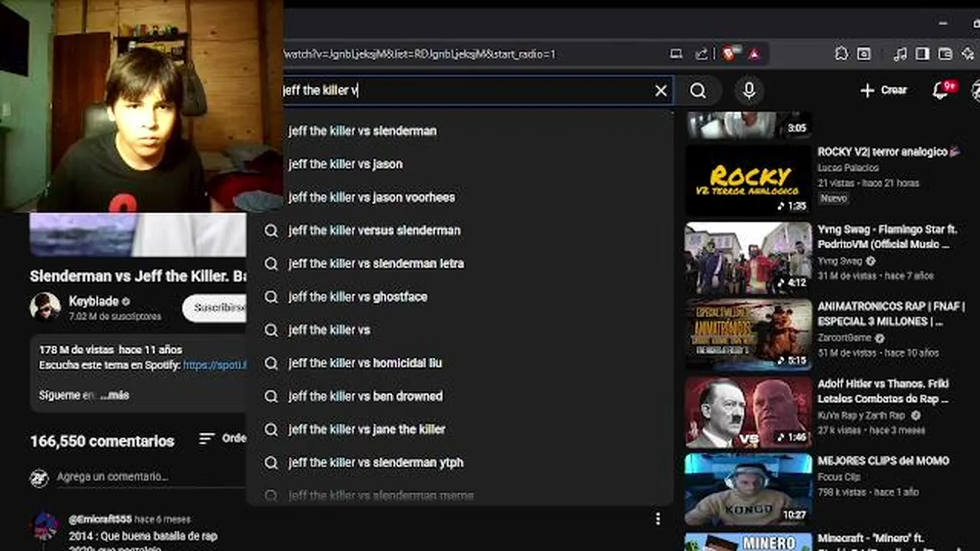This screenshot has width=980, height=551.
Task: Toggle the browser sidebar panel icon
Action: (x=923, y=54)
